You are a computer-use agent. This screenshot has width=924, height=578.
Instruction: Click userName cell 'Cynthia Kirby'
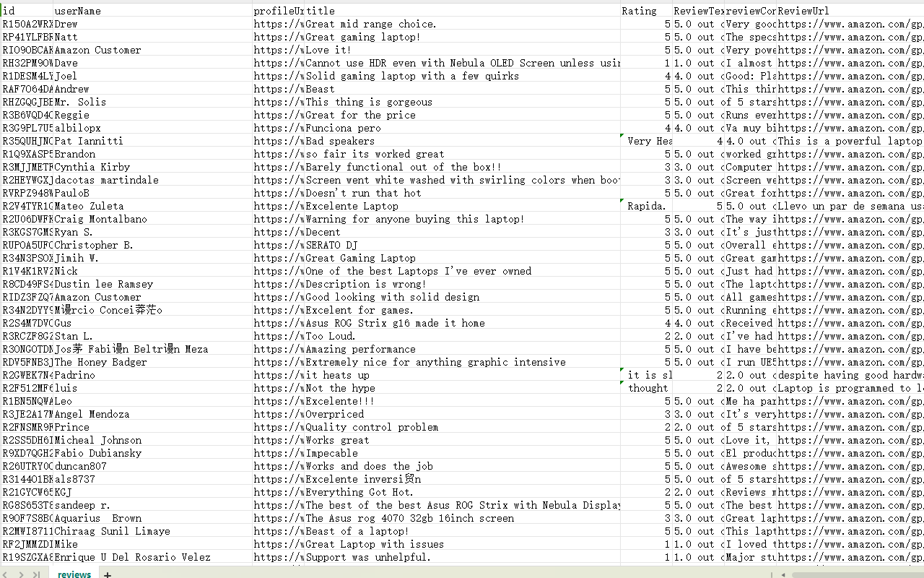click(153, 167)
